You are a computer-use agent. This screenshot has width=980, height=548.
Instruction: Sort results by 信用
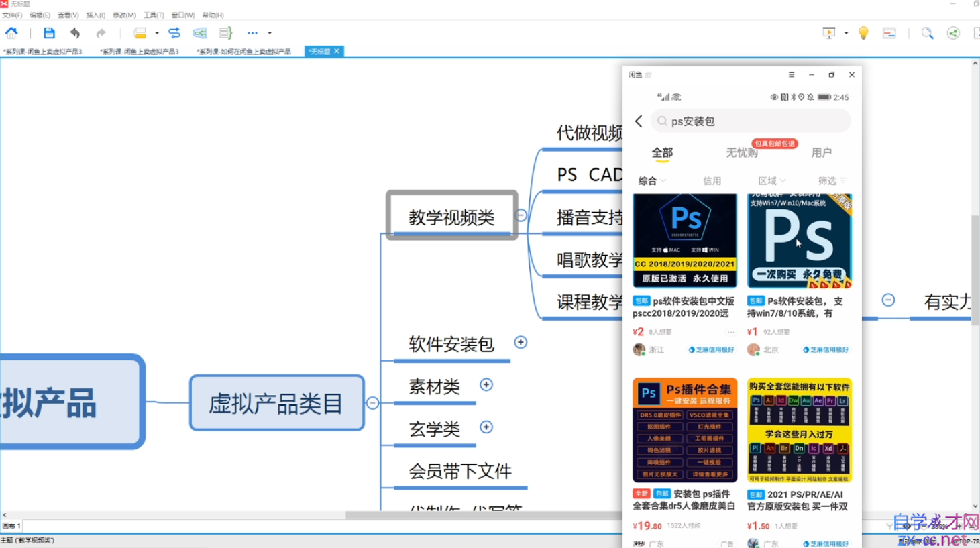click(712, 181)
